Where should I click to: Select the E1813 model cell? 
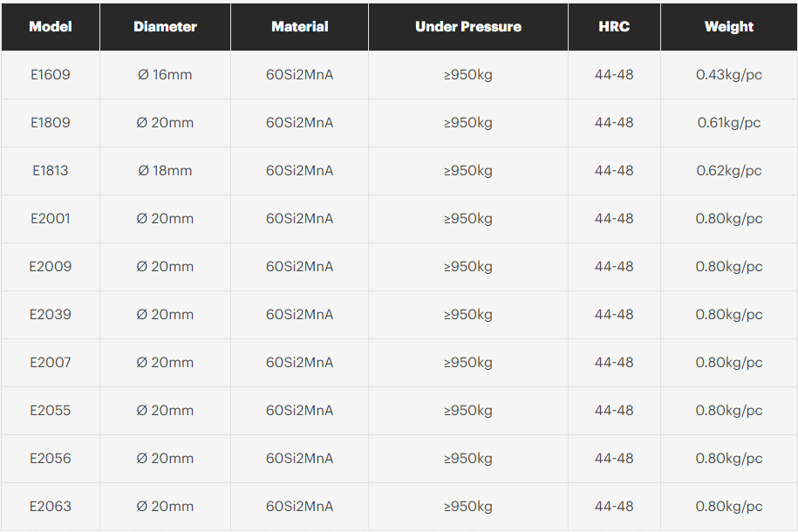point(51,171)
